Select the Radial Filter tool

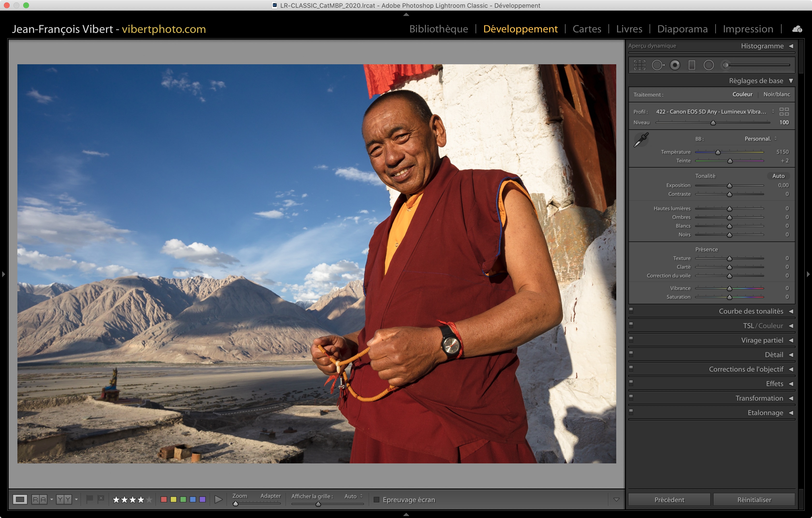[x=709, y=65]
